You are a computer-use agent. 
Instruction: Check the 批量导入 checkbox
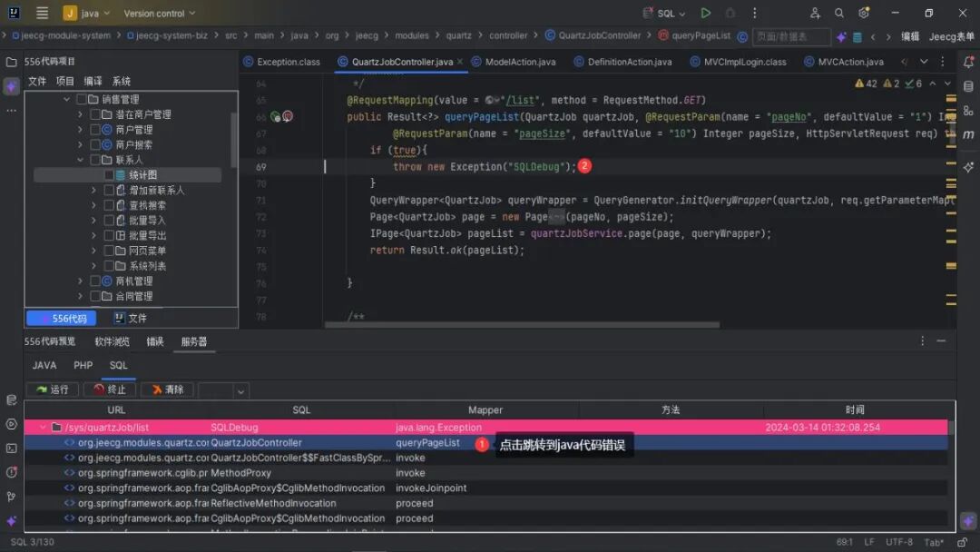coord(109,220)
